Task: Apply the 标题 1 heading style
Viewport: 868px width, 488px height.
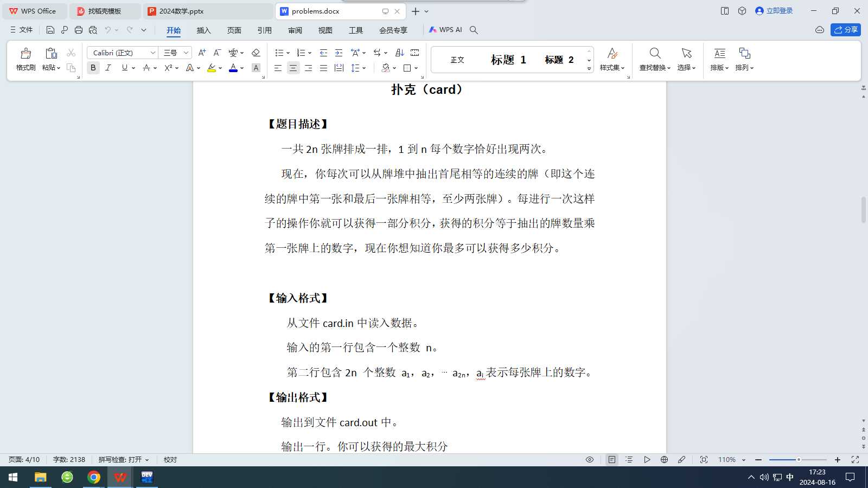Action: (x=508, y=60)
